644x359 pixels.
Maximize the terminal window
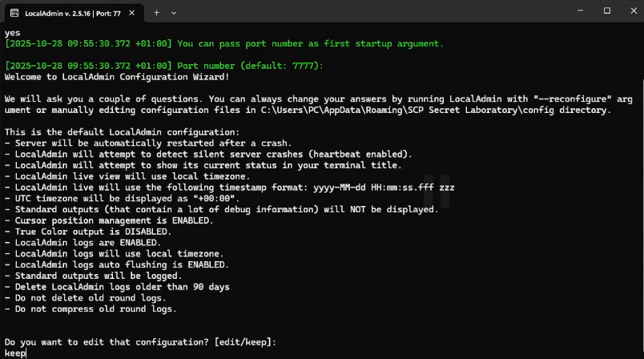click(x=606, y=10)
